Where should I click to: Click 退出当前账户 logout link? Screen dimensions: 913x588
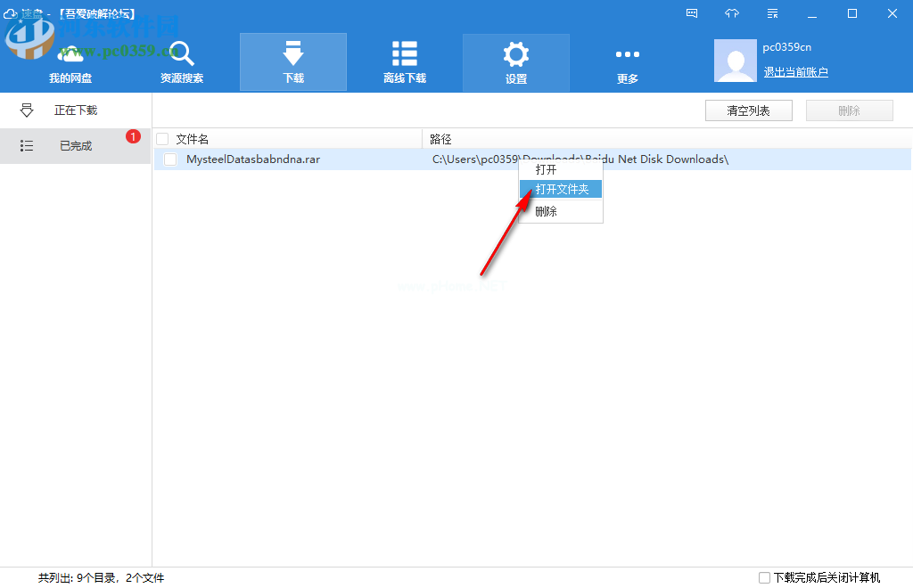click(x=795, y=72)
